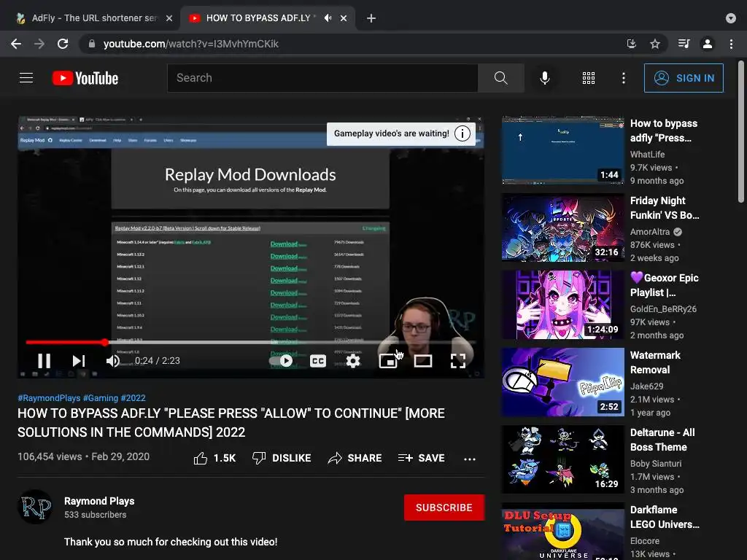Click the Sign In button
Viewport: 747px width, 560px height.
[x=683, y=77]
